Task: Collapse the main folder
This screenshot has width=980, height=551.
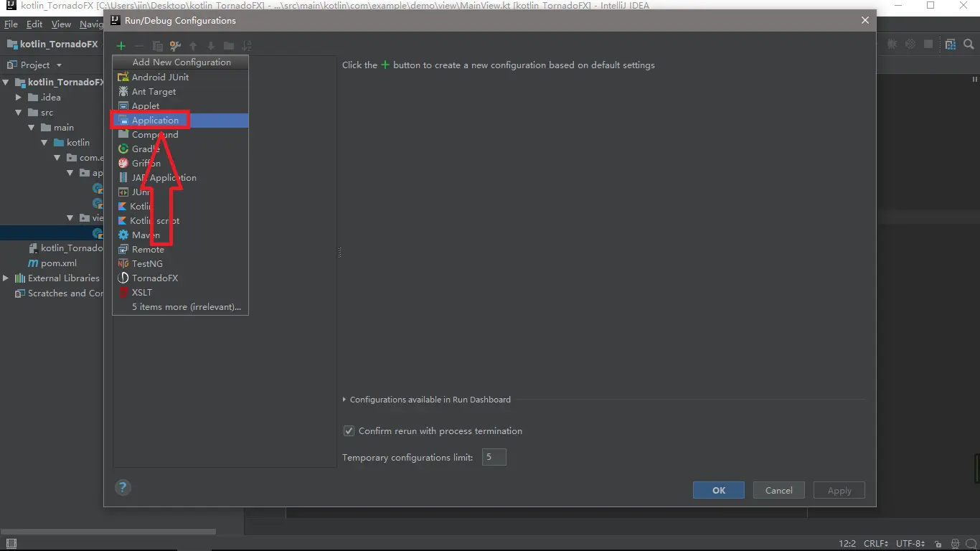Action: tap(32, 128)
